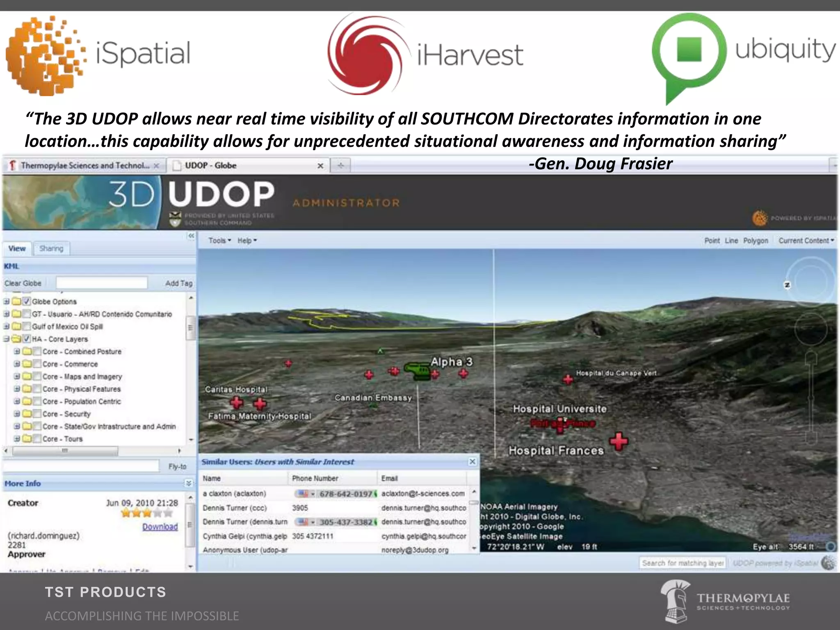
Task: Enable the Core - Physical Features checkbox
Action: point(37,389)
